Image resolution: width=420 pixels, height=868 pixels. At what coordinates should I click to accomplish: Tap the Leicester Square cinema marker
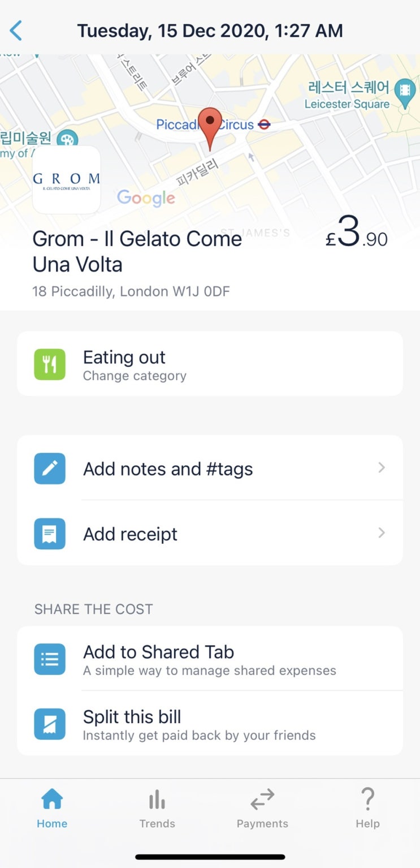coord(405,91)
